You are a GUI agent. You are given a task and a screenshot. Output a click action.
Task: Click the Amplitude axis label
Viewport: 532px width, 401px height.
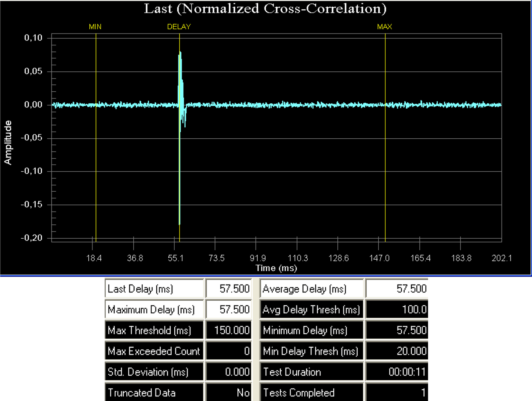[x=8, y=142]
